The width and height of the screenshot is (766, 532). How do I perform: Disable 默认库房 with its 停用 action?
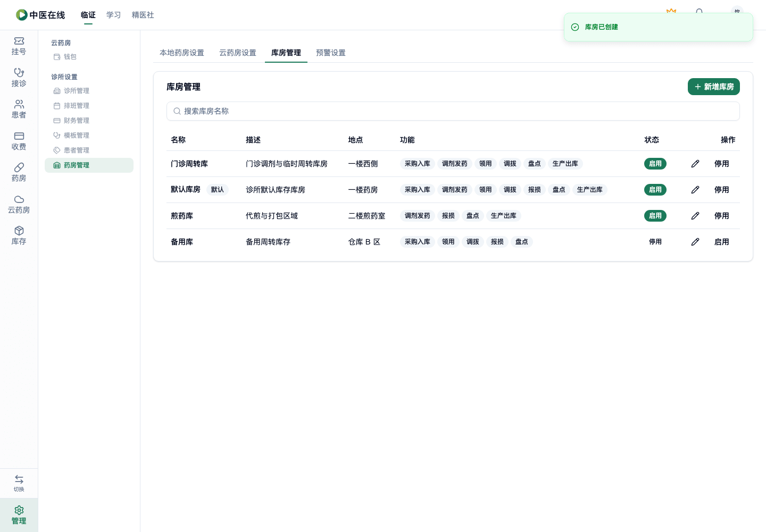[721, 190]
